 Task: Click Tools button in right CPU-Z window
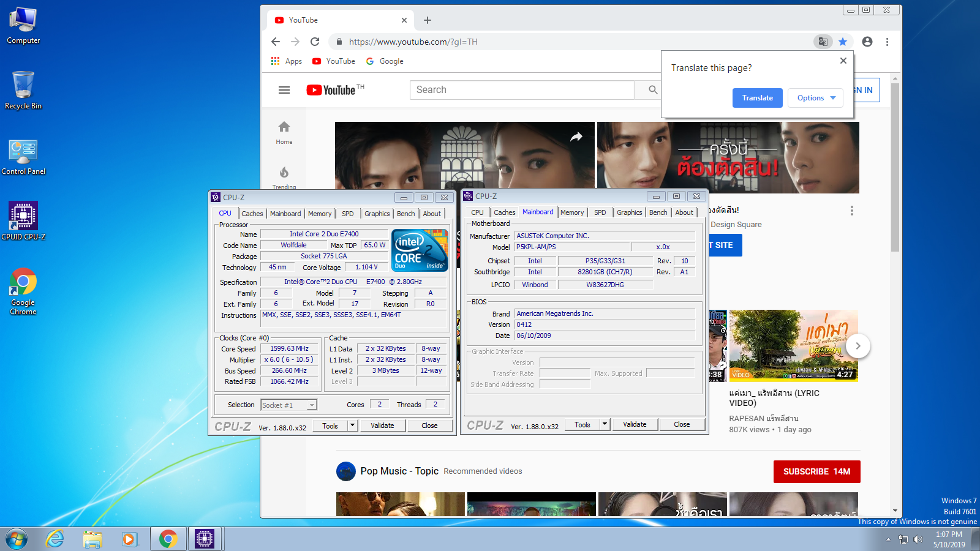click(582, 424)
